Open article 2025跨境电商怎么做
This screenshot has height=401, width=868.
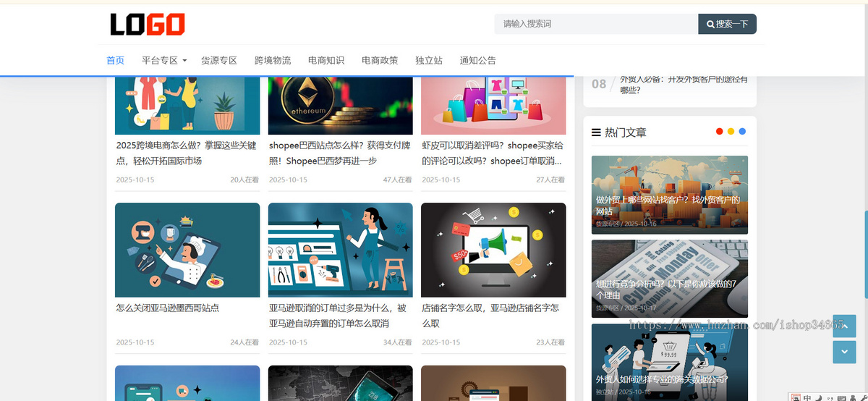(187, 153)
